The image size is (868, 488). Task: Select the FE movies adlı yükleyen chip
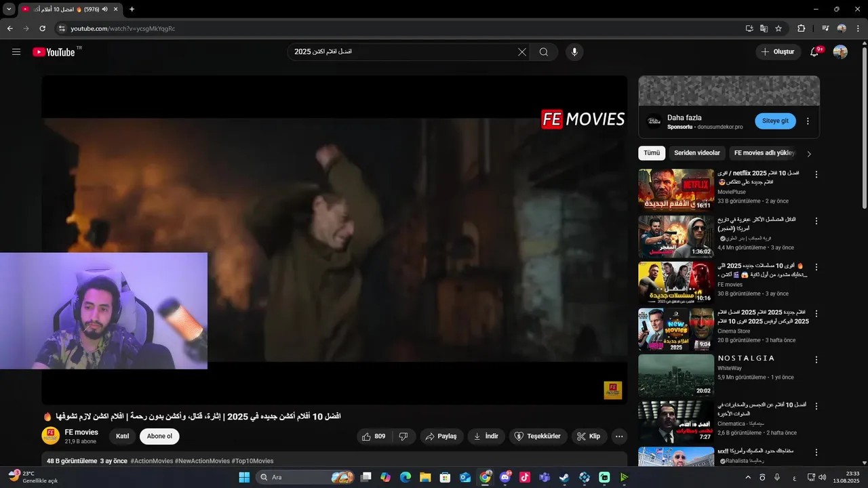click(x=764, y=153)
